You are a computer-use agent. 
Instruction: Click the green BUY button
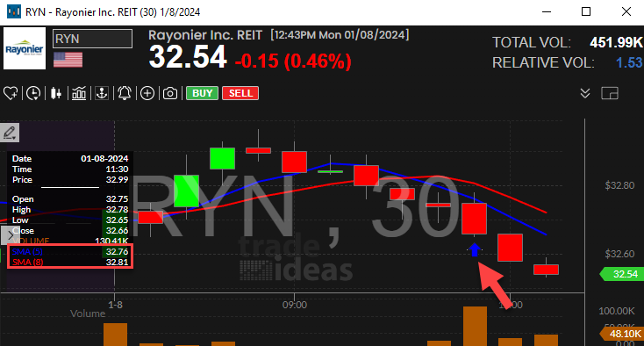pyautogui.click(x=202, y=93)
